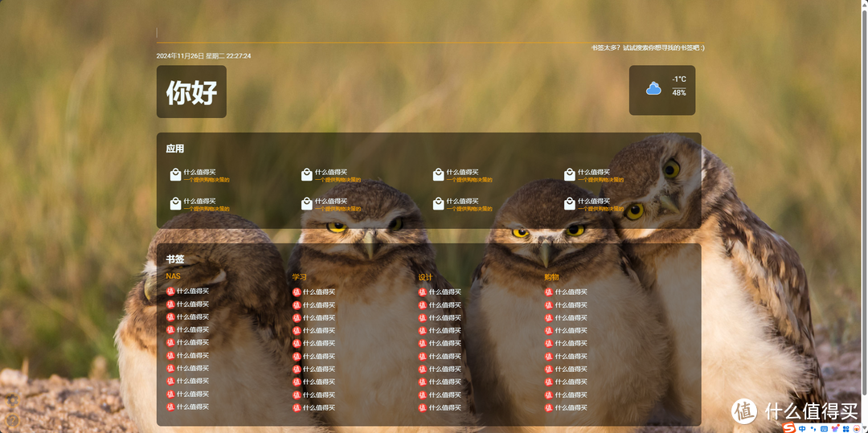Screen dimensions: 868x433
Task: Select the NAS bookmark category heading
Action: pos(173,276)
